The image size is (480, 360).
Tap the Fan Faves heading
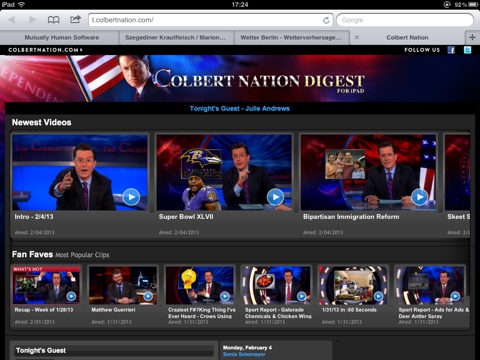[x=32, y=254]
